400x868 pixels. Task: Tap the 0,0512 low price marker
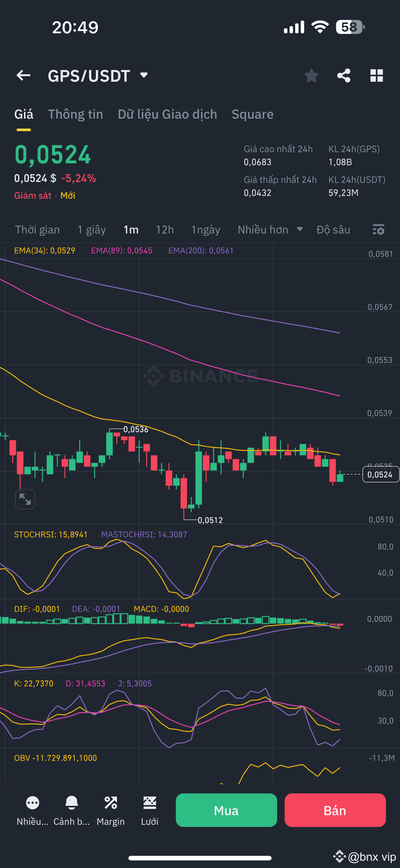point(210,520)
